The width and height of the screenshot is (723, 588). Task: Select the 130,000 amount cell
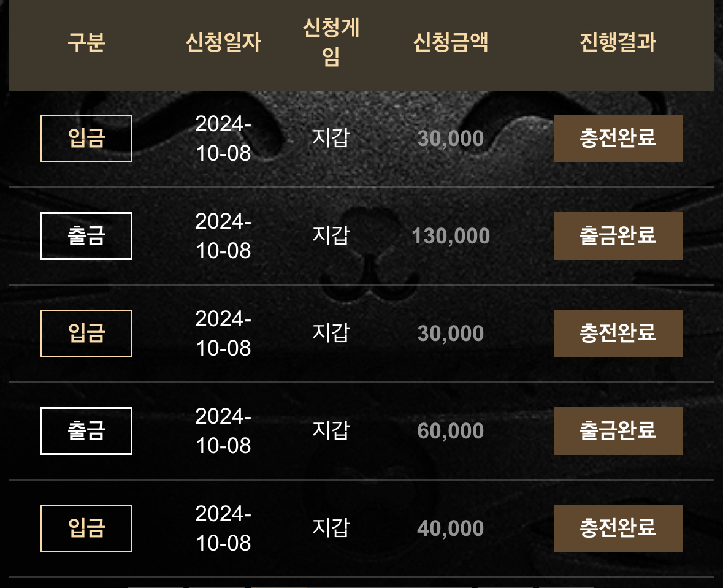(451, 236)
